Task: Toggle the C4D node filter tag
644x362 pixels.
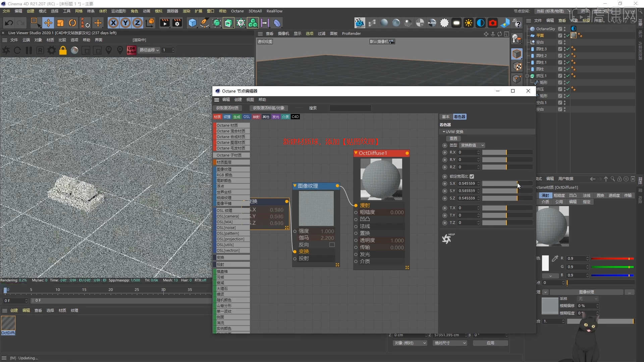Action: coord(295,117)
